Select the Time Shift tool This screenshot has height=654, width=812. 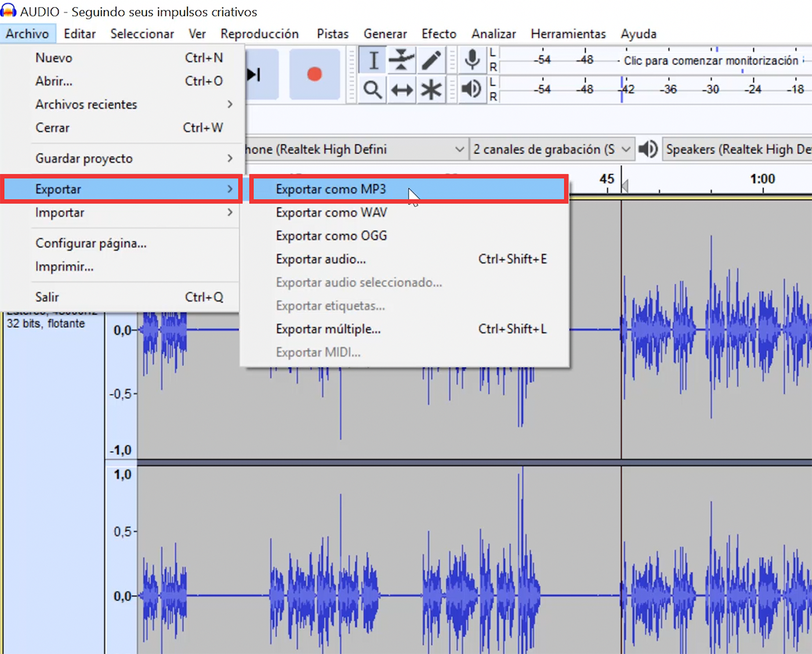tap(401, 89)
